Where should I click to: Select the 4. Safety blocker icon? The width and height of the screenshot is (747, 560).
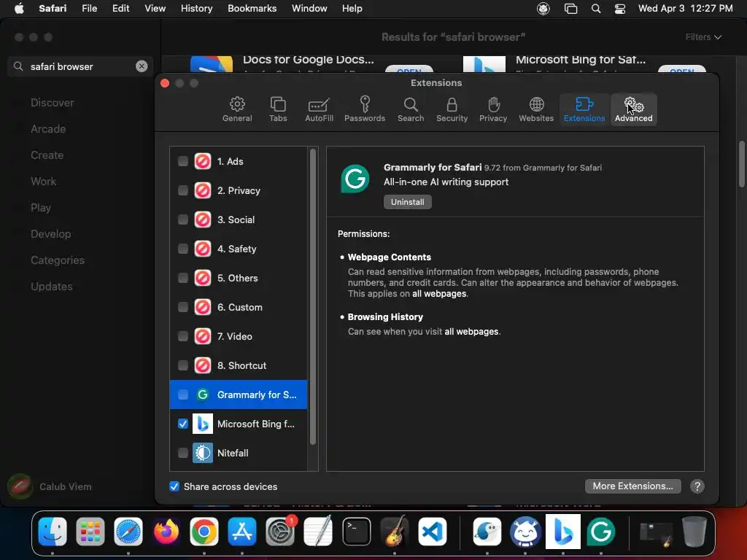203,249
